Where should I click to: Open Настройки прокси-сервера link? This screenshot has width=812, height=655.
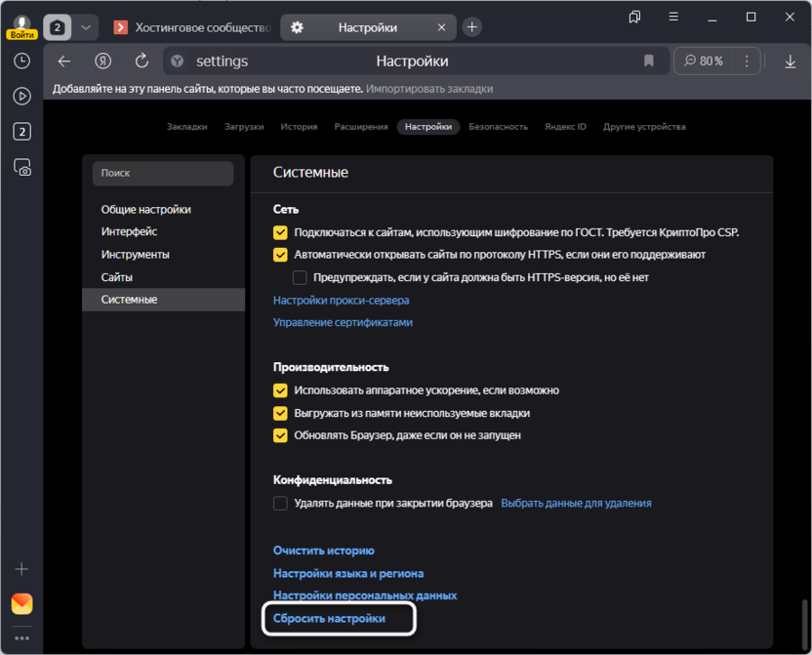coord(341,301)
